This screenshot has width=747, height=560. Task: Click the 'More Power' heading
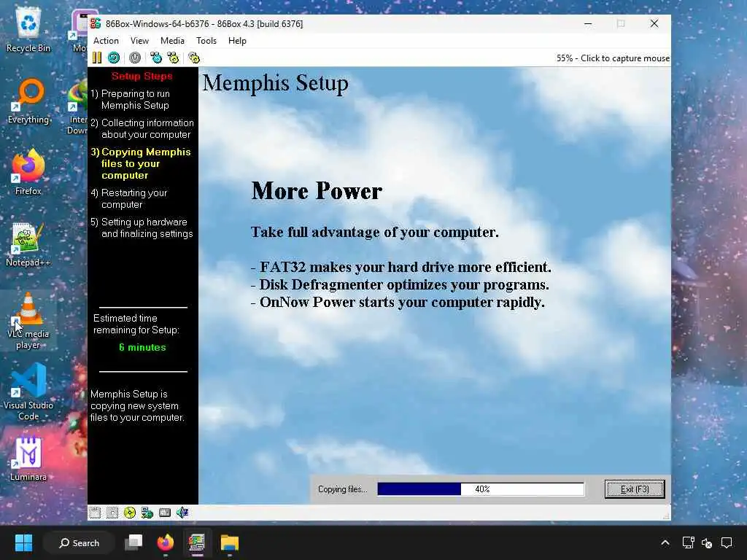click(x=317, y=191)
